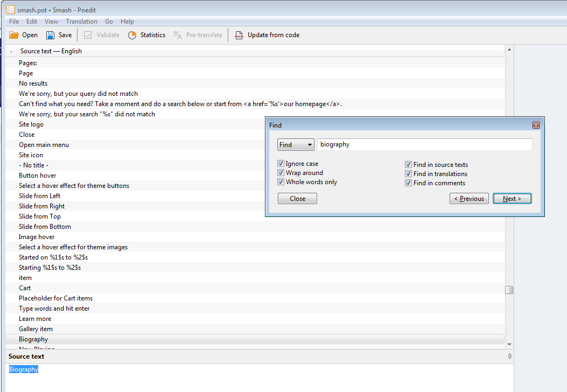Open the View menu
Image resolution: width=567 pixels, height=392 pixels.
51,22
